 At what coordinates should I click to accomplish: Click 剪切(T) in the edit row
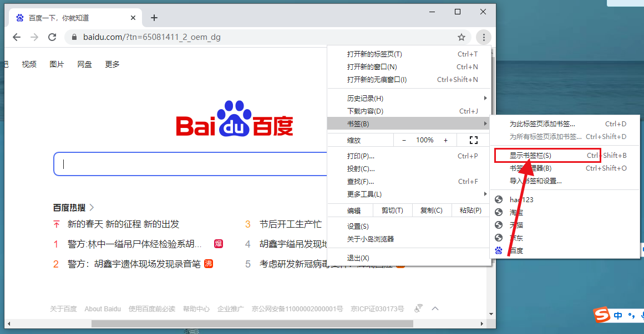392,210
